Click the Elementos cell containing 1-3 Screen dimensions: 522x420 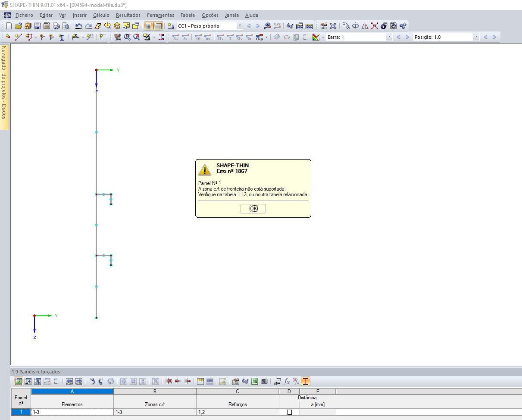pyautogui.click(x=72, y=412)
